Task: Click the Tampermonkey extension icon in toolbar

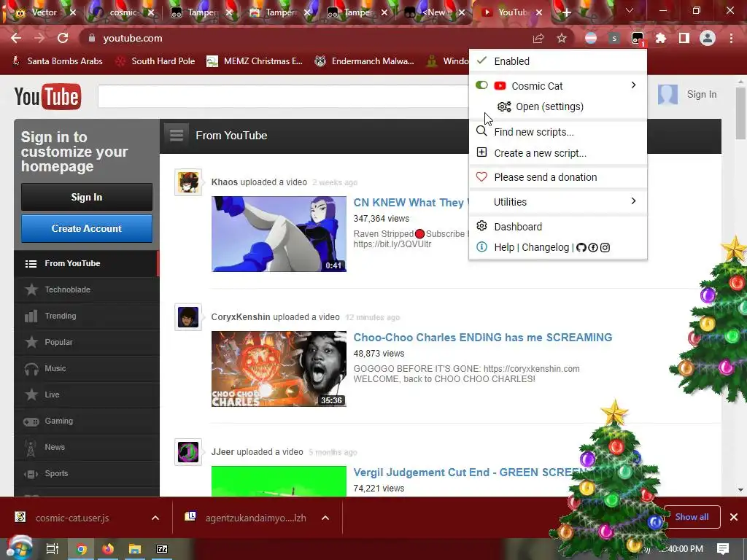Action: (637, 38)
